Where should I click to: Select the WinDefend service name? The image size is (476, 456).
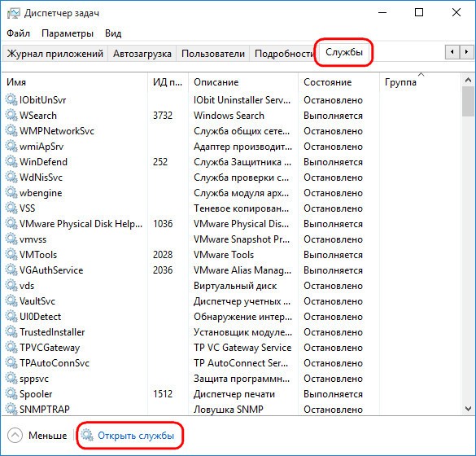click(x=43, y=162)
